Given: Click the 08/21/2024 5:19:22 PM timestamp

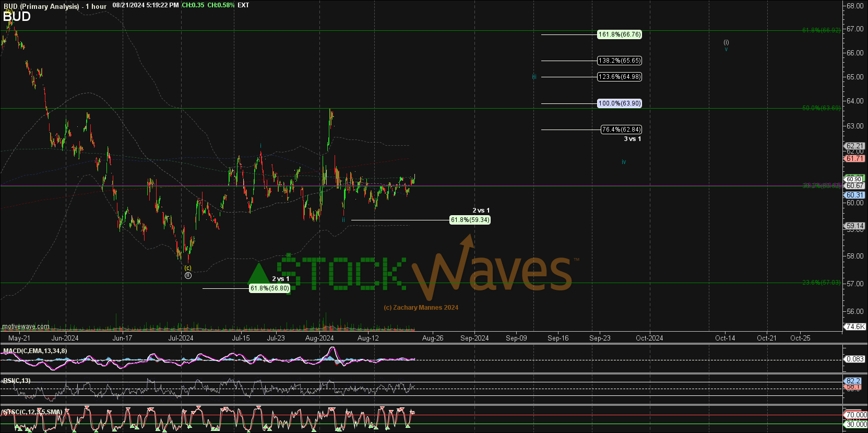Looking at the screenshot, I should 146,5.
